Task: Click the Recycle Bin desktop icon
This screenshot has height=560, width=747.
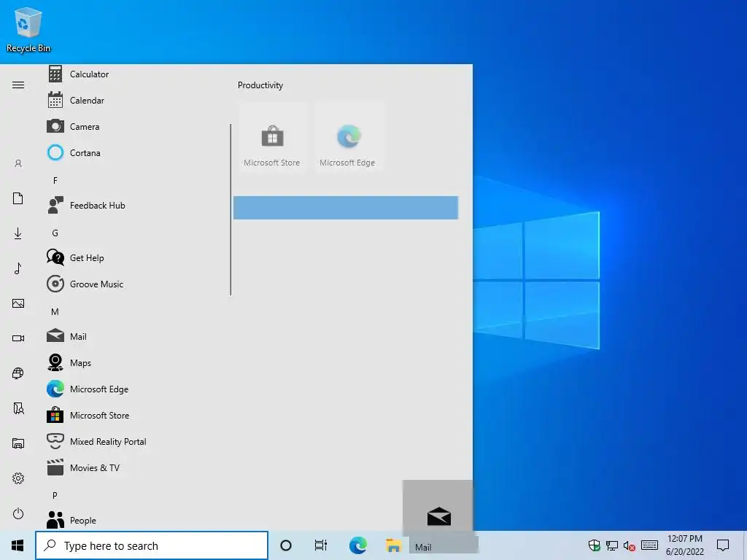Action: 28,29
